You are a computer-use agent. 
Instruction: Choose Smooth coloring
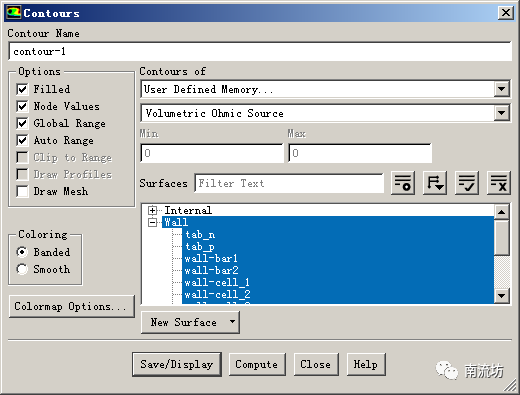point(22,269)
